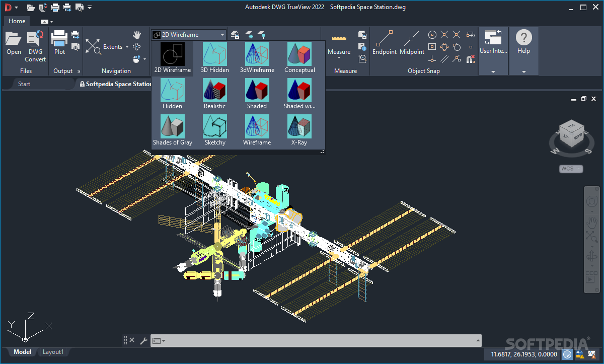Click the Customize wrench icon by command line
The image size is (604, 364).
click(x=143, y=341)
